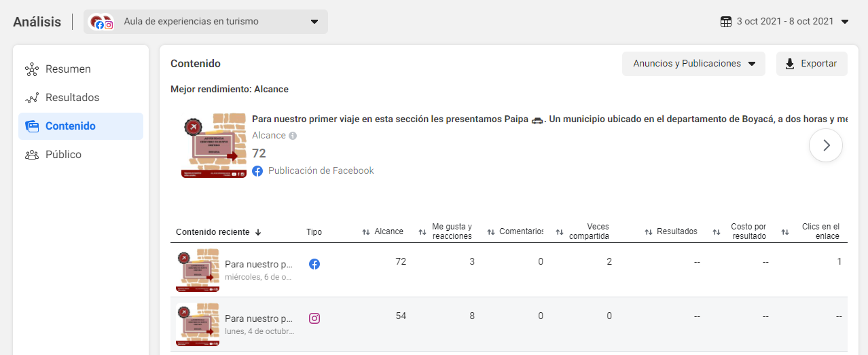Viewport: 868px width, 355px height.
Task: Open Anuncios y Publicaciones filter dropdown
Action: pos(693,64)
